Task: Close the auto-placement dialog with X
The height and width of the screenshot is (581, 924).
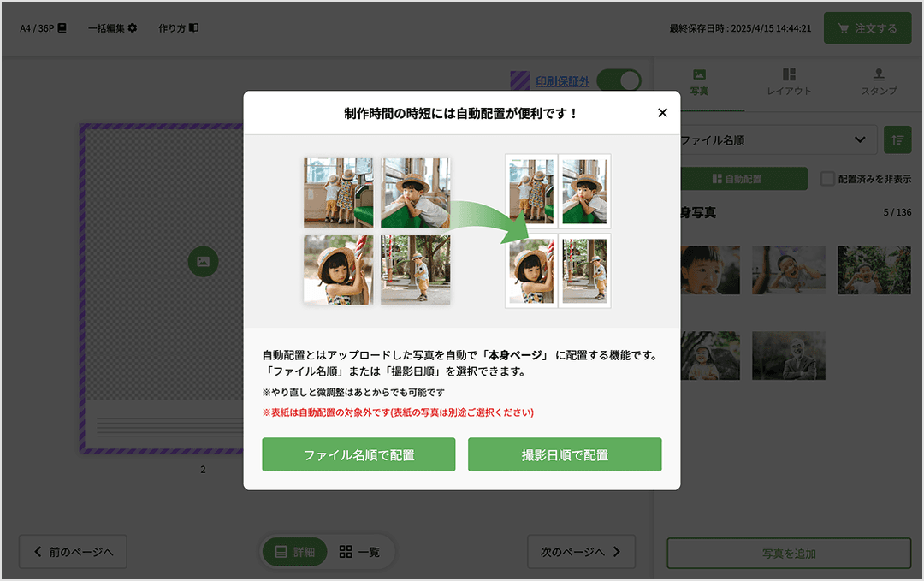Action: point(662,113)
